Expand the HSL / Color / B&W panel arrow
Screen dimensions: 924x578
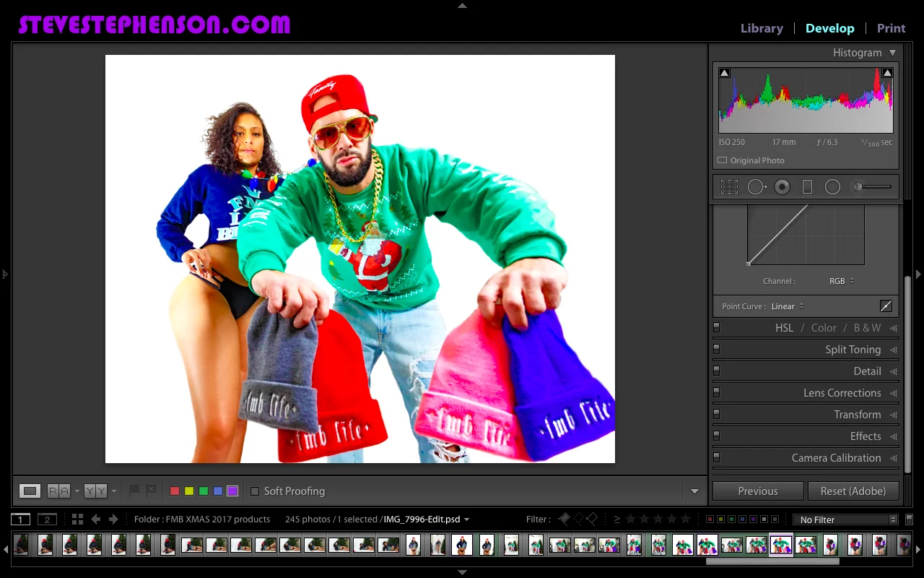(x=893, y=328)
